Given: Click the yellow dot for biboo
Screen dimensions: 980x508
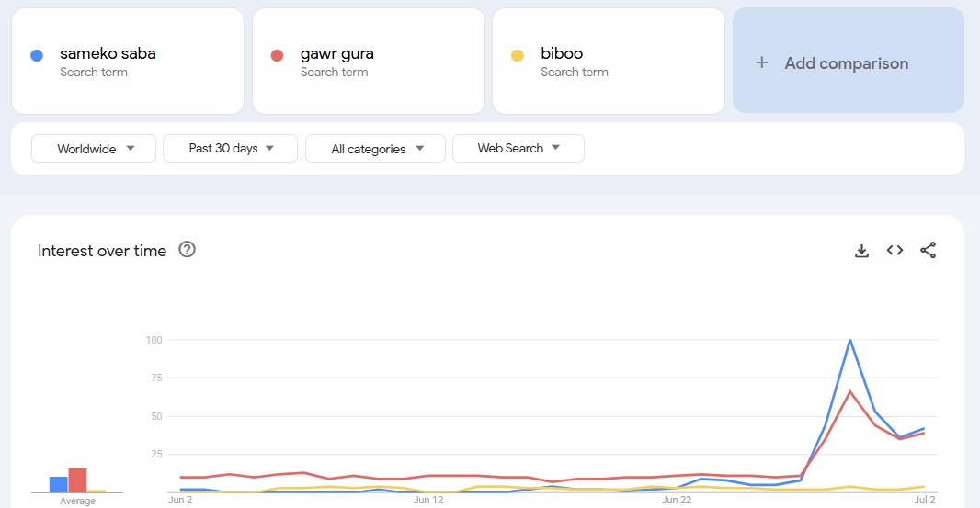Looking at the screenshot, I should click(518, 55).
